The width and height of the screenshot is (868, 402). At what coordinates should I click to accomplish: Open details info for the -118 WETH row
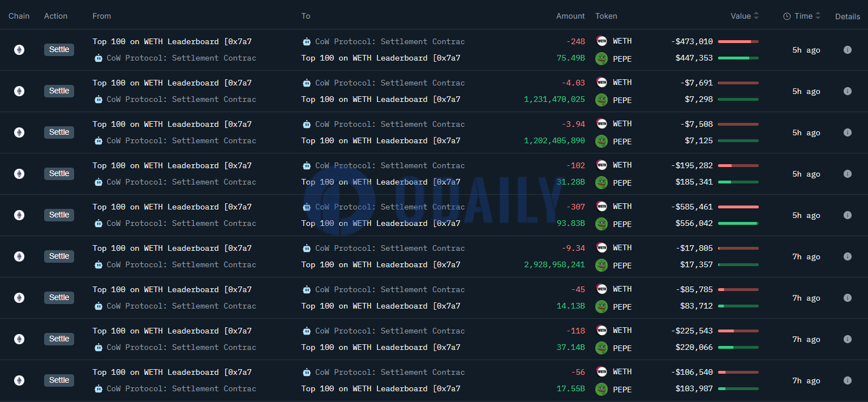[x=847, y=339]
